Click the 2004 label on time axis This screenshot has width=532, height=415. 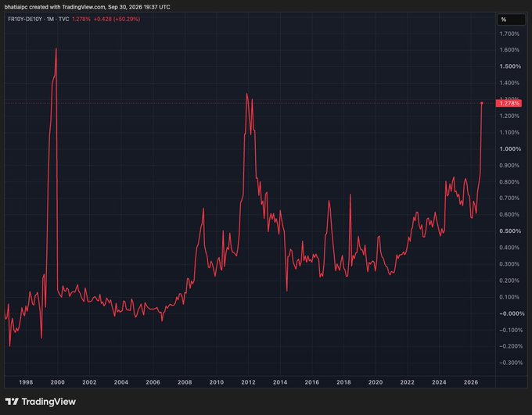[x=121, y=382]
